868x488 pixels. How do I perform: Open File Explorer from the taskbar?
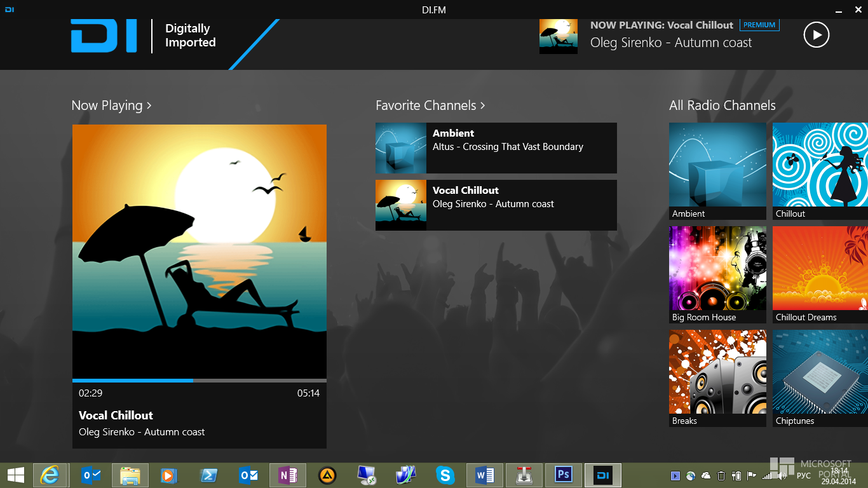130,475
